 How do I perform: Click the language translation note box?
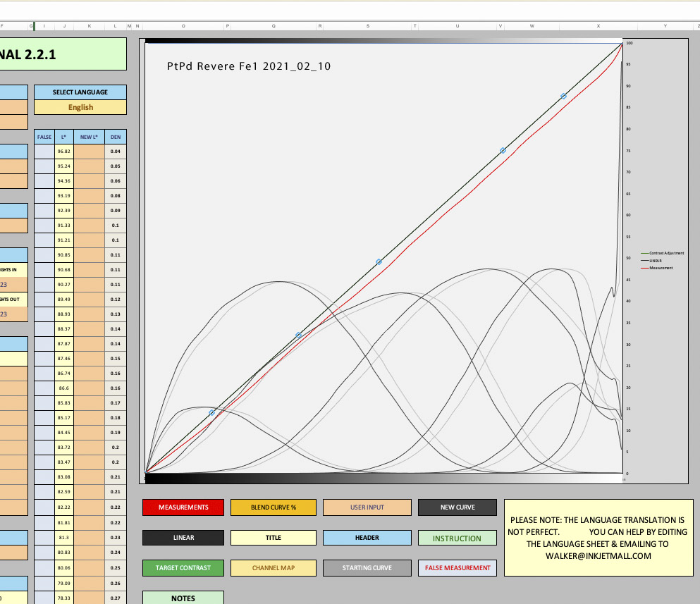point(598,538)
